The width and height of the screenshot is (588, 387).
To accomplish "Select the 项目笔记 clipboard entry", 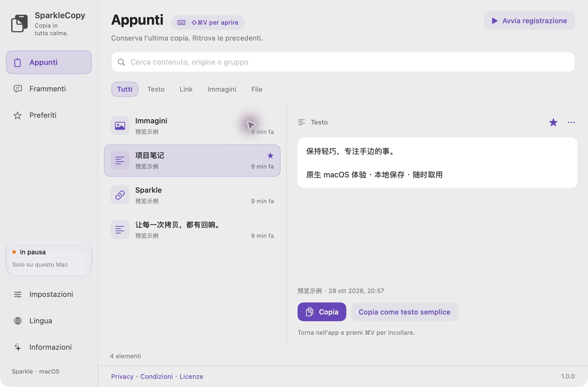I will [192, 160].
